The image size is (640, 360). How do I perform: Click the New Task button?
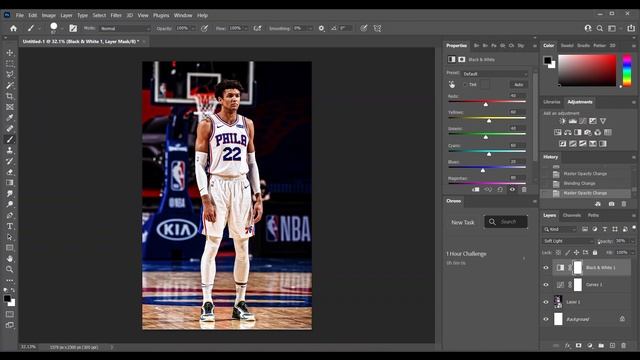click(463, 222)
